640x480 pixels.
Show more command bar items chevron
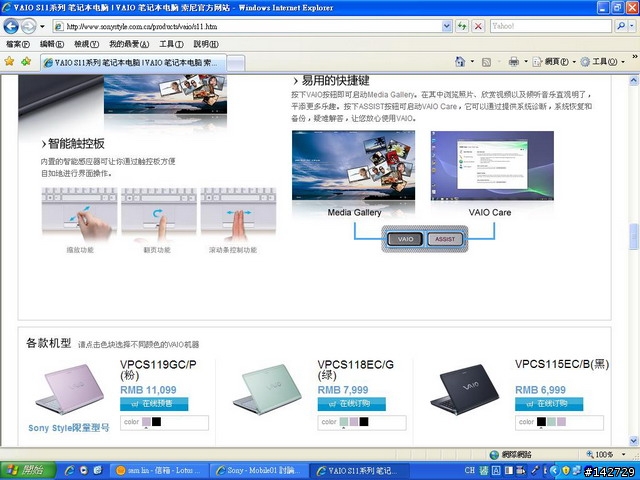point(635,56)
